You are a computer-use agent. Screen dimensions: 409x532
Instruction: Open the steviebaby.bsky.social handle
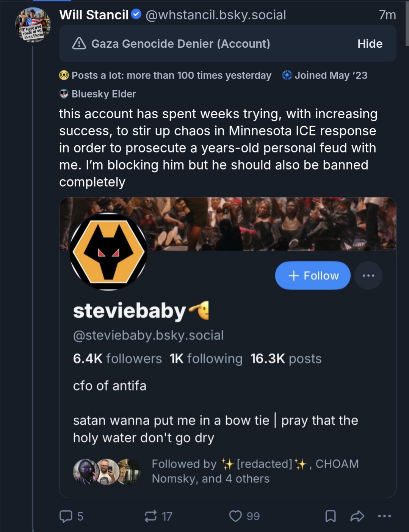pos(148,335)
